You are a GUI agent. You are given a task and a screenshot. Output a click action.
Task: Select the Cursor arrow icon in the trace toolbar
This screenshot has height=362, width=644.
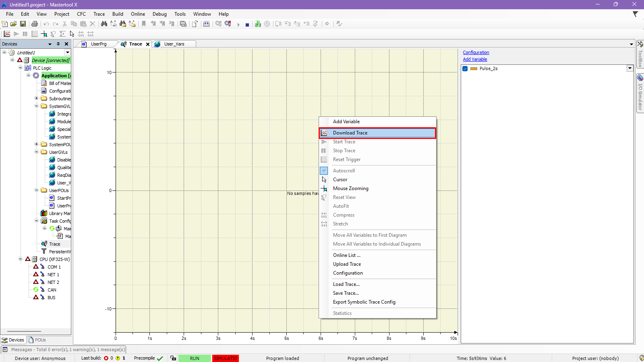(72, 34)
